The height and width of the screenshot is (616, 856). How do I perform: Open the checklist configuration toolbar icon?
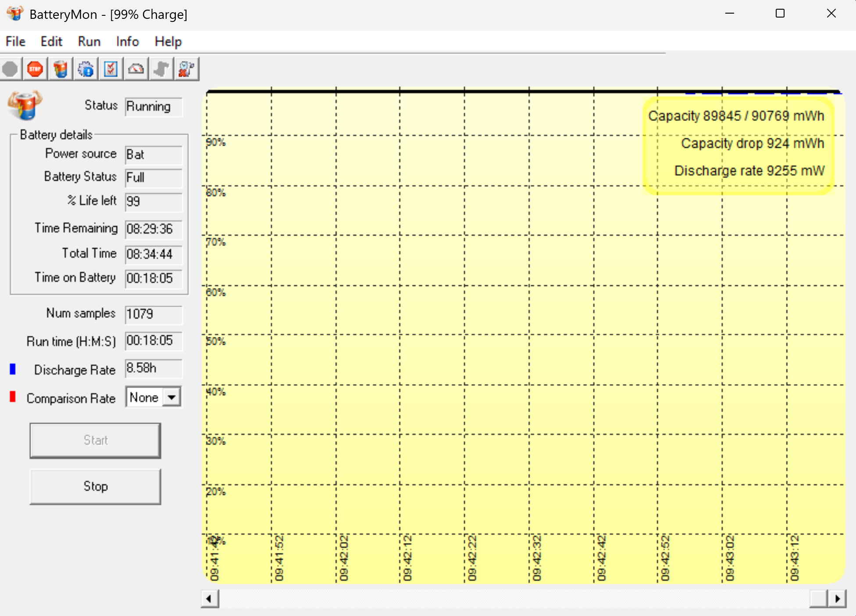(x=111, y=69)
